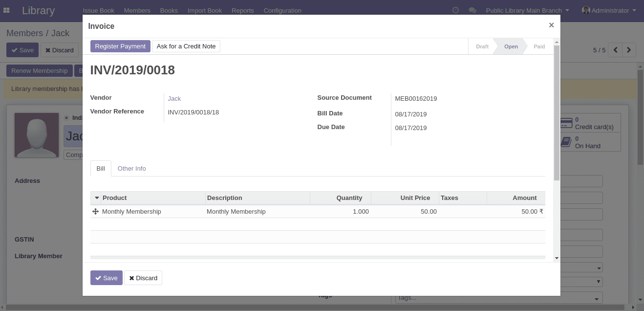Go to the next member record

point(629,50)
